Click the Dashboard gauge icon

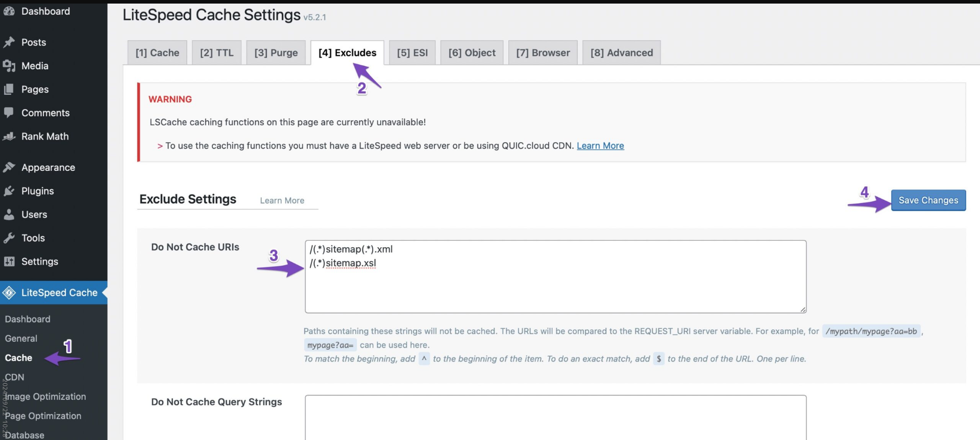(9, 11)
